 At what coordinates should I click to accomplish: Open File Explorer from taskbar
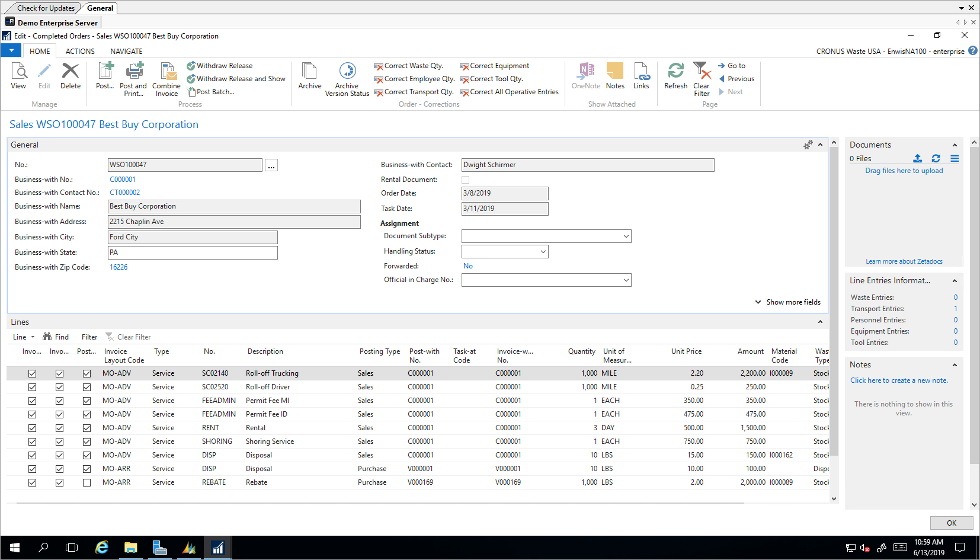(x=130, y=548)
